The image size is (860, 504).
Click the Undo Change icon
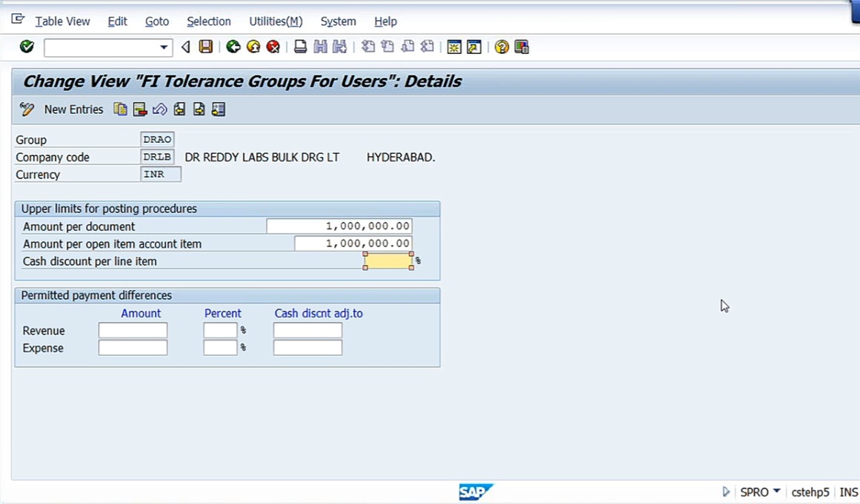tap(159, 109)
